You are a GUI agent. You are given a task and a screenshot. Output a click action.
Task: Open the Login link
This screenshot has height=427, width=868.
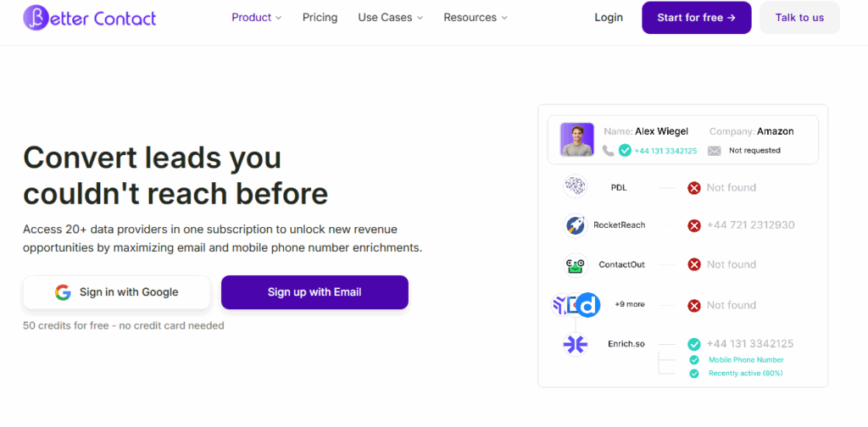tap(609, 18)
